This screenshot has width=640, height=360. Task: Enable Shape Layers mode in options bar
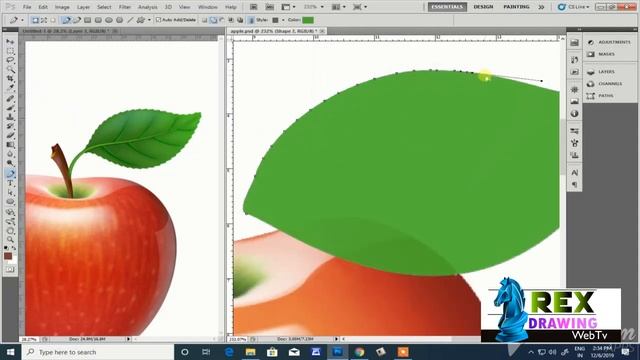[35, 20]
